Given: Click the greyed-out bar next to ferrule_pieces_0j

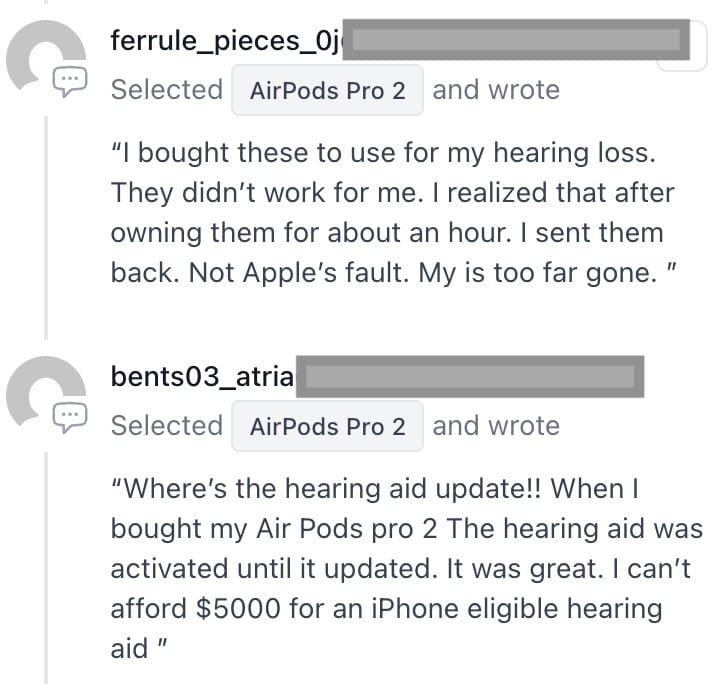Looking at the screenshot, I should (516, 41).
